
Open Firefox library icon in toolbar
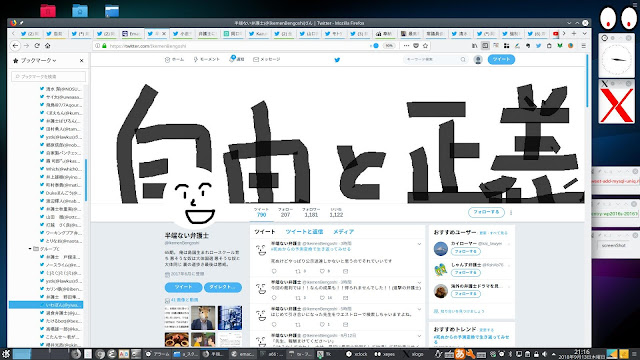474,46
